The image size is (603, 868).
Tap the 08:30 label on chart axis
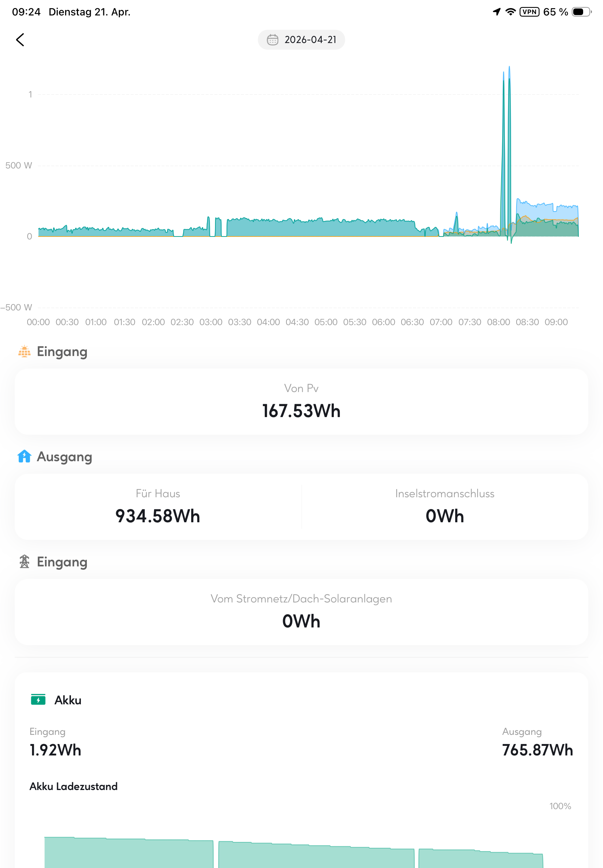click(527, 322)
